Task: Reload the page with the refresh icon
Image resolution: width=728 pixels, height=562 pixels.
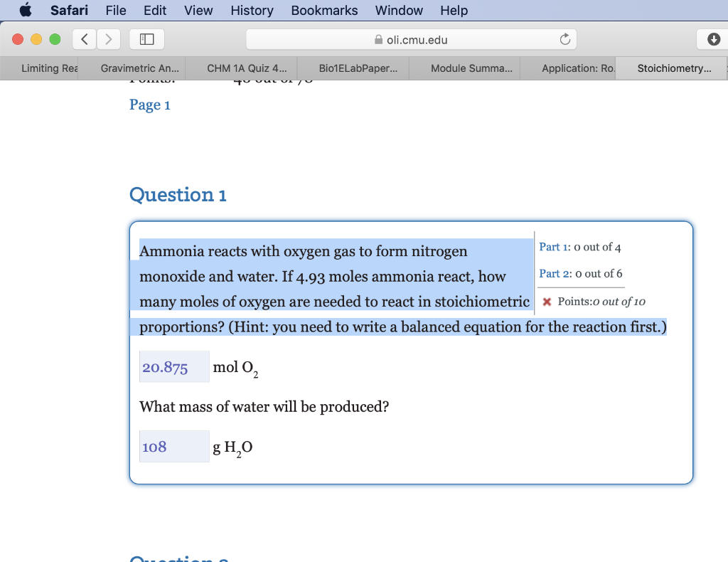Action: click(564, 39)
